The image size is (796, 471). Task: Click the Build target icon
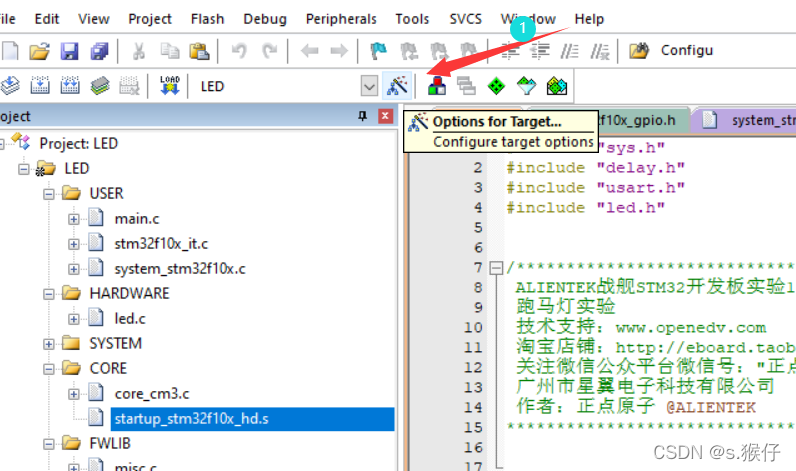40,86
